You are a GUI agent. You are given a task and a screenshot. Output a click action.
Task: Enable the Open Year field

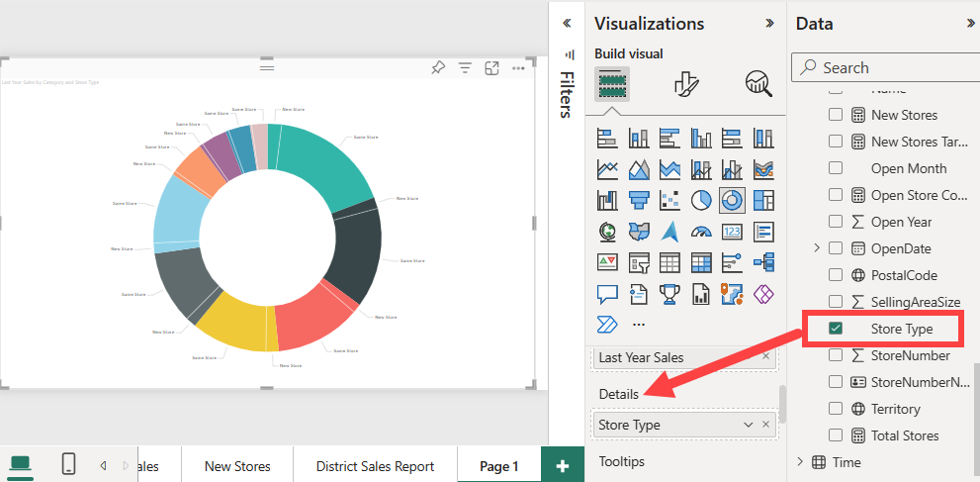(x=836, y=222)
